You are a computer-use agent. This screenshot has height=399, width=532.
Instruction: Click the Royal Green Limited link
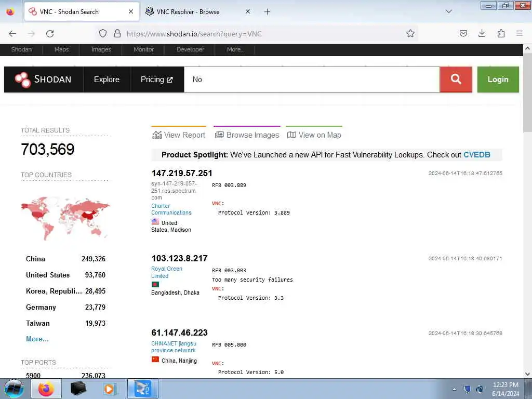(167, 272)
